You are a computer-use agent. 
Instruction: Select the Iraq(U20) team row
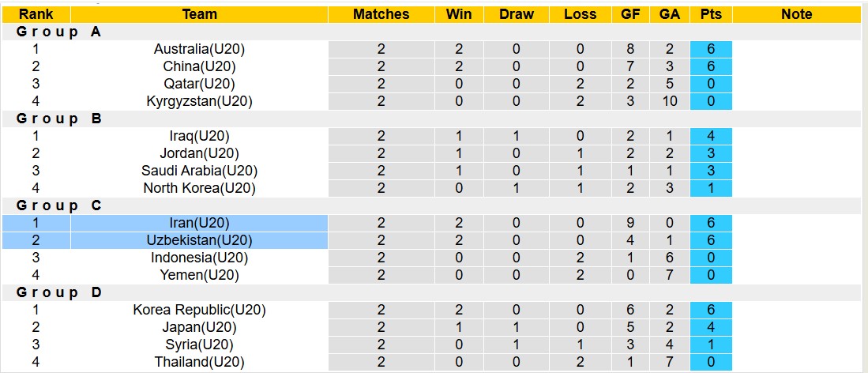(x=199, y=136)
